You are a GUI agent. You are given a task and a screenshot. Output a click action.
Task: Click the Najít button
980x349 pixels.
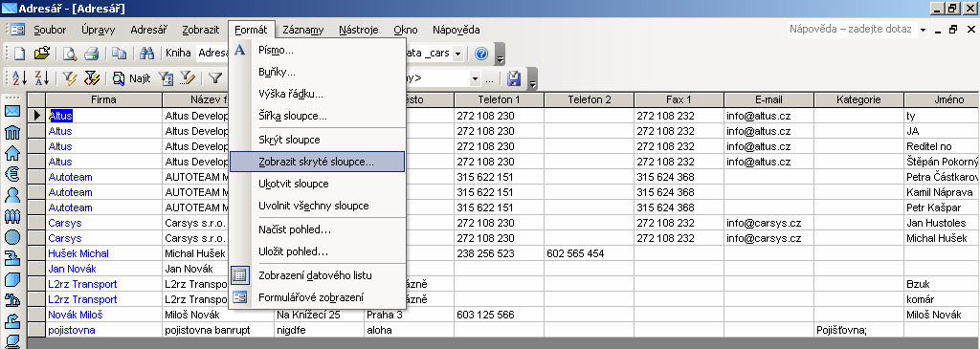(131, 78)
